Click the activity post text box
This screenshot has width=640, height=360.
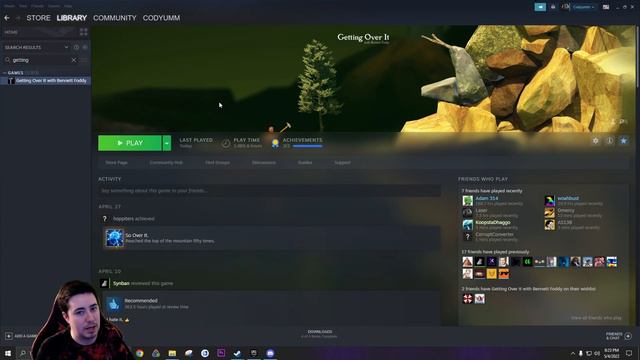(x=269, y=191)
